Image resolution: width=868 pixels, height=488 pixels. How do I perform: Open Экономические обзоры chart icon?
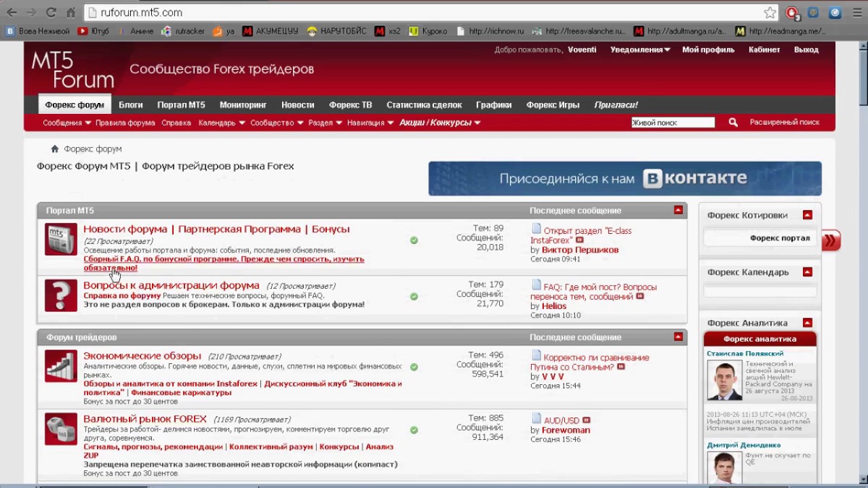click(61, 366)
